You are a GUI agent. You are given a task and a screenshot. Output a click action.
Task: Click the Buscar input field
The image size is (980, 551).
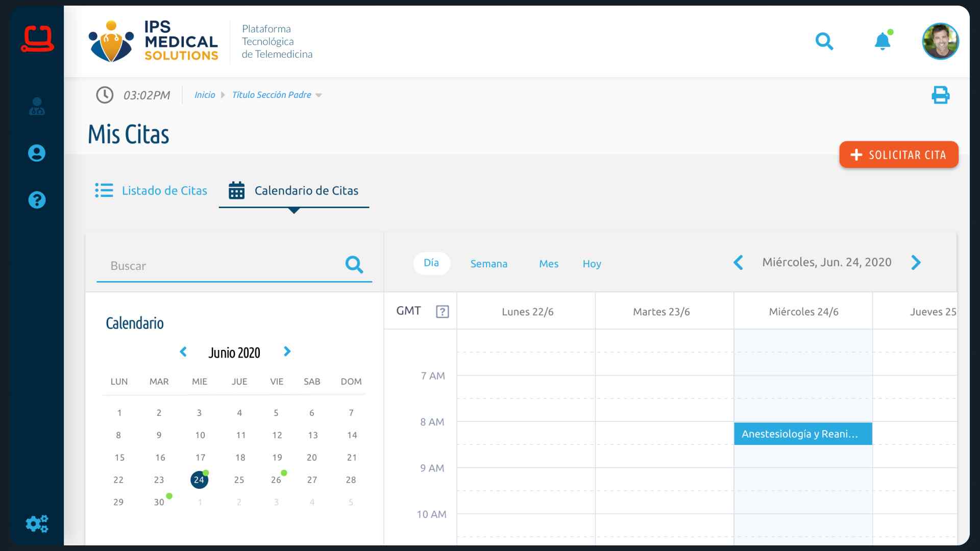pos(219,266)
